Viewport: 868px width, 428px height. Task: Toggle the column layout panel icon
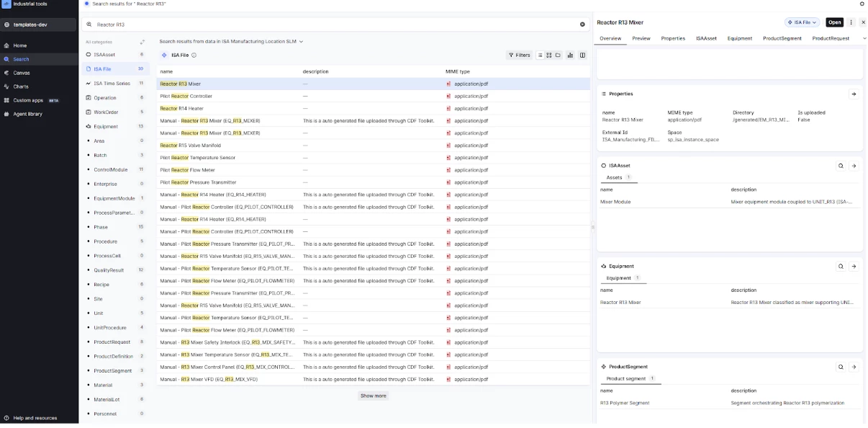coord(582,55)
